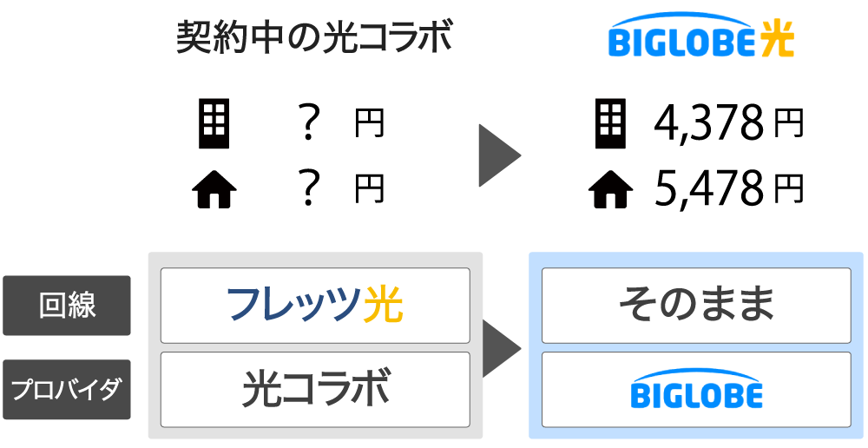The height and width of the screenshot is (448, 868).
Task: Click the BIGLOBE provider logo box
Action: (696, 389)
